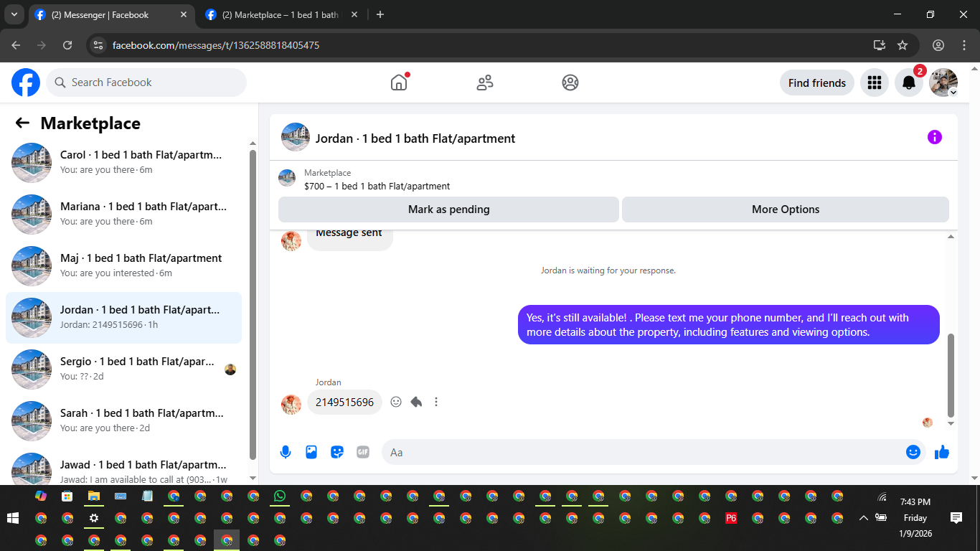Send a thumbs-up like
The image size is (980, 551).
[942, 452]
